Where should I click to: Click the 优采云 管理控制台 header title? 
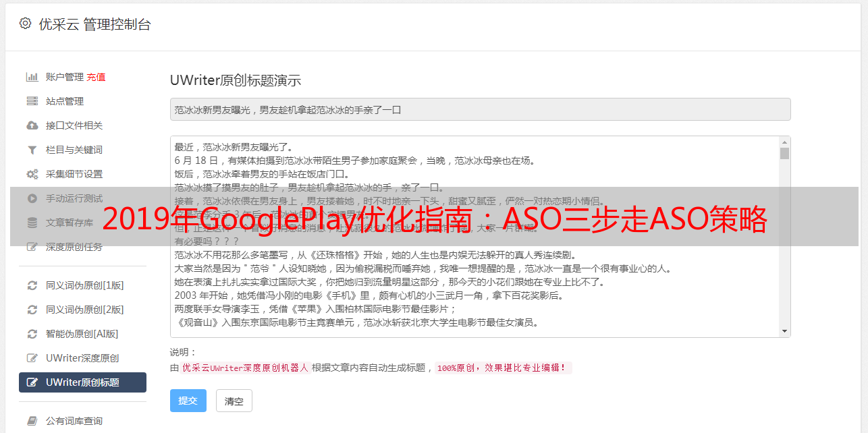[x=94, y=24]
